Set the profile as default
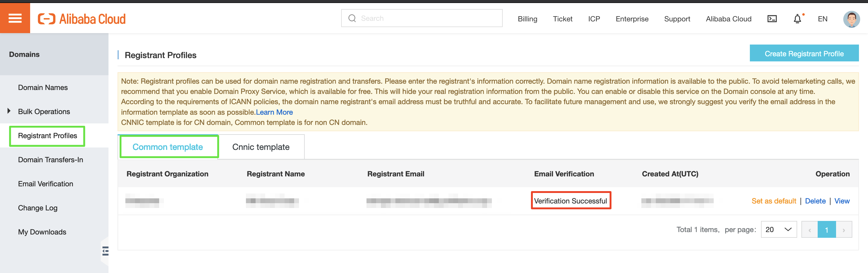This screenshot has width=868, height=273. click(x=774, y=201)
